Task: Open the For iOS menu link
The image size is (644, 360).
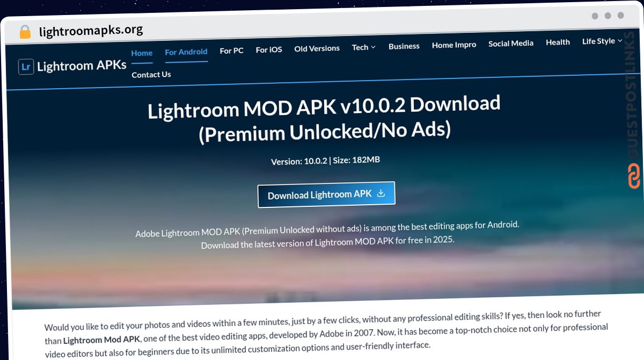Action: (269, 49)
